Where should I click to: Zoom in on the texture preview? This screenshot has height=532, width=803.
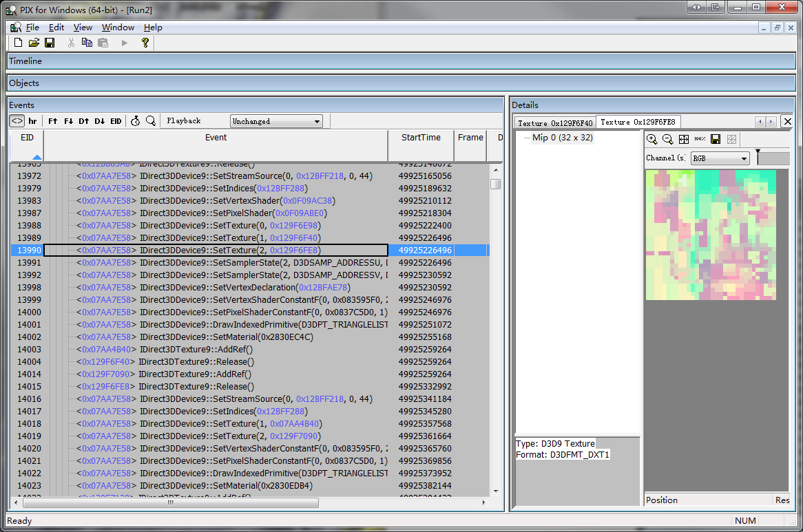(652, 139)
